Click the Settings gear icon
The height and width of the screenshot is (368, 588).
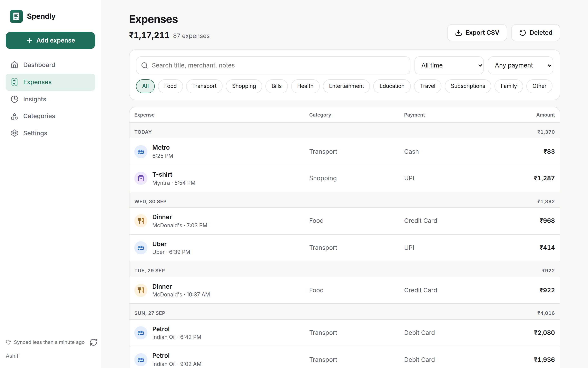[x=14, y=133]
